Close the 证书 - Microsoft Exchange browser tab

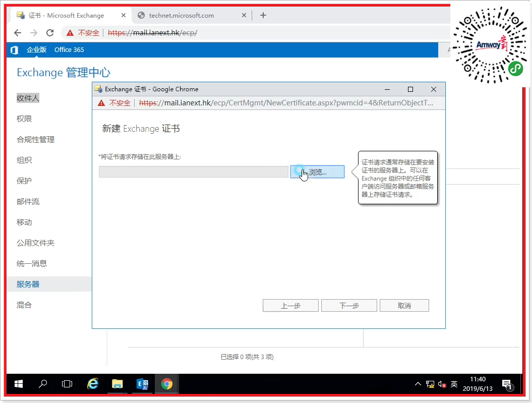coord(124,15)
